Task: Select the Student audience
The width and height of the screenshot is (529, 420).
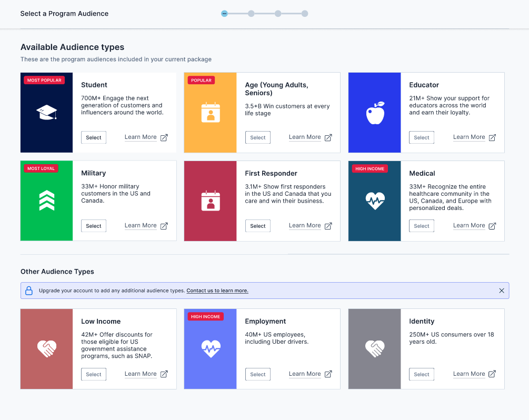Action: 94,137
